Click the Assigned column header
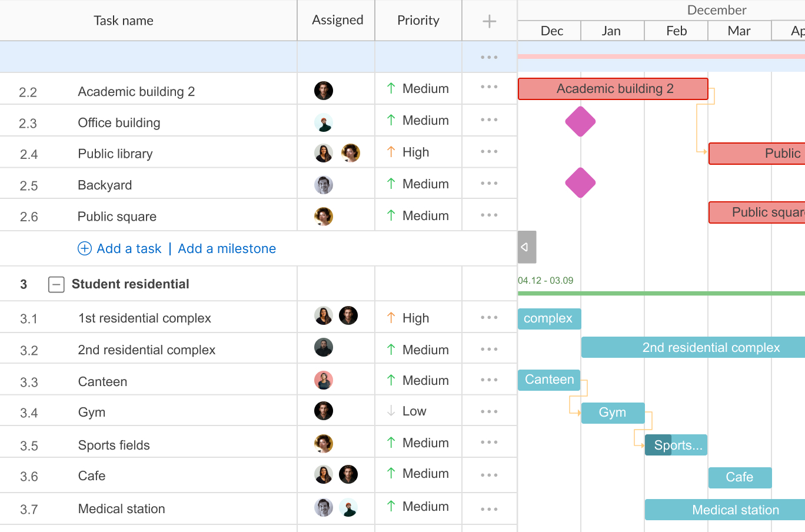805x532 pixels. (x=337, y=21)
